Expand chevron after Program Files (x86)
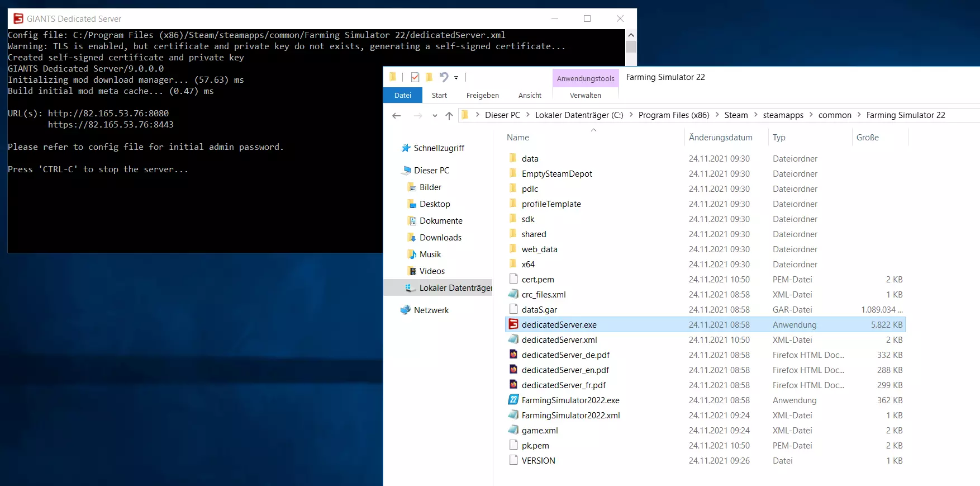 coord(717,115)
